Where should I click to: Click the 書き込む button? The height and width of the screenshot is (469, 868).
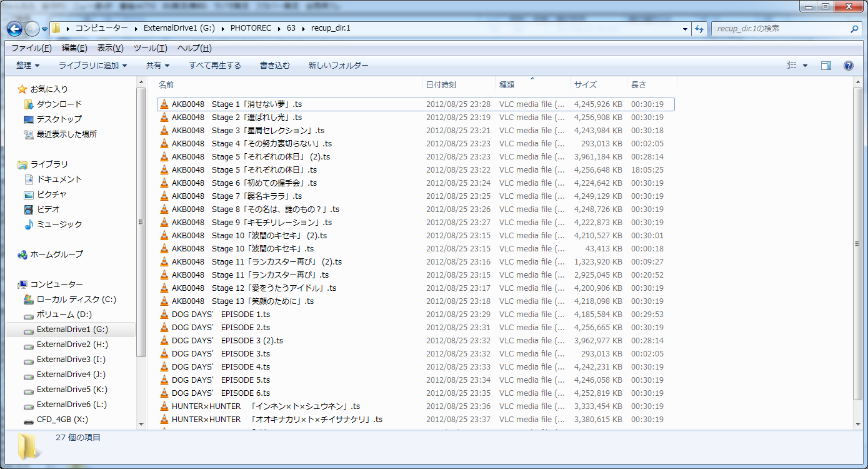(x=275, y=66)
